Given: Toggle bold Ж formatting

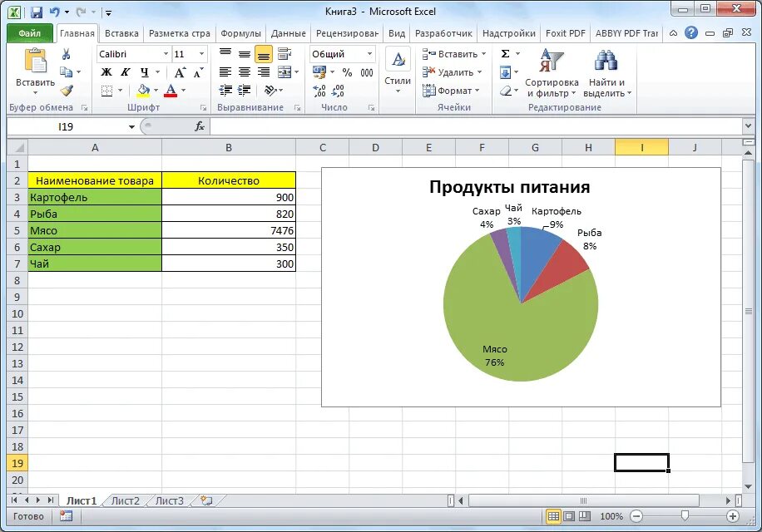Looking at the screenshot, I should (x=106, y=72).
